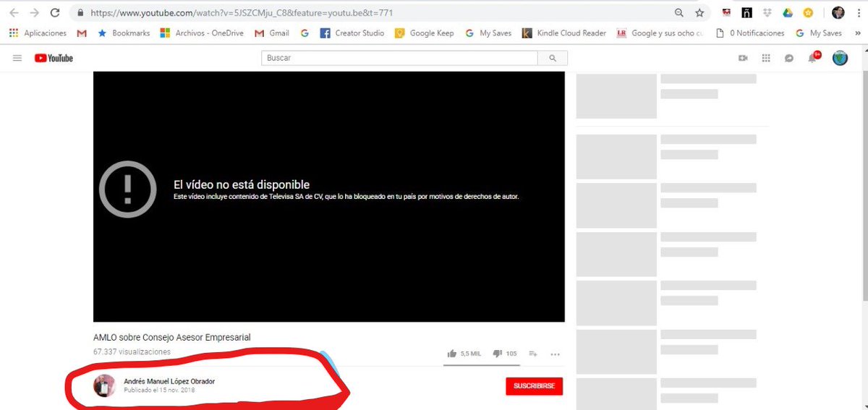
Task: Click the Publicado el 15 nov. 2018 text
Action: (x=159, y=390)
